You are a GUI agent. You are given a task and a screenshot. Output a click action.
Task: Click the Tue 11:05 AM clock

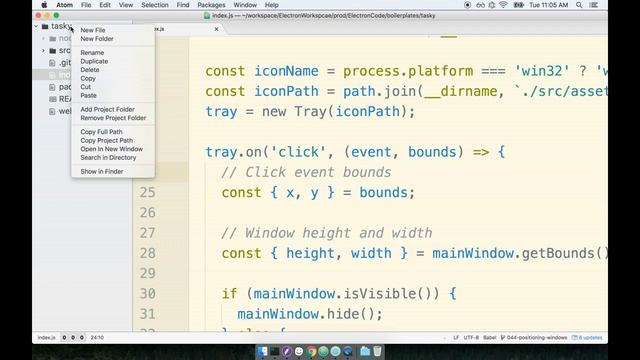(549, 5)
